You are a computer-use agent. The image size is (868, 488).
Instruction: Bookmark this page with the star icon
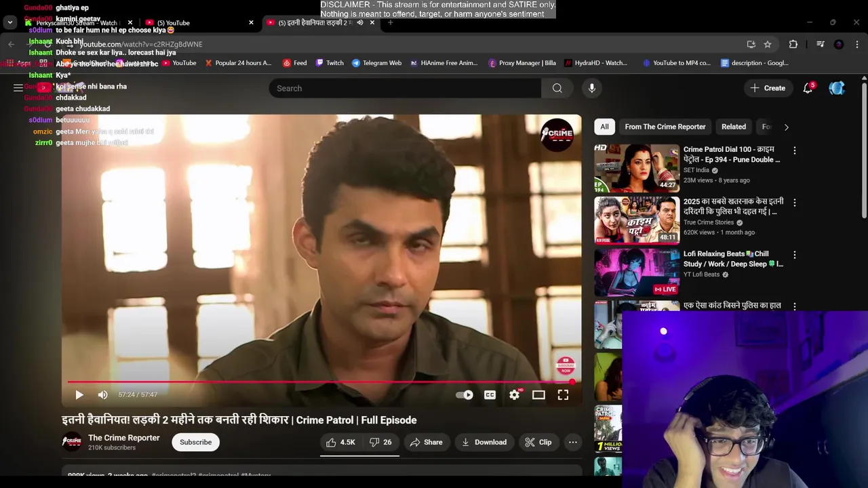[768, 44]
